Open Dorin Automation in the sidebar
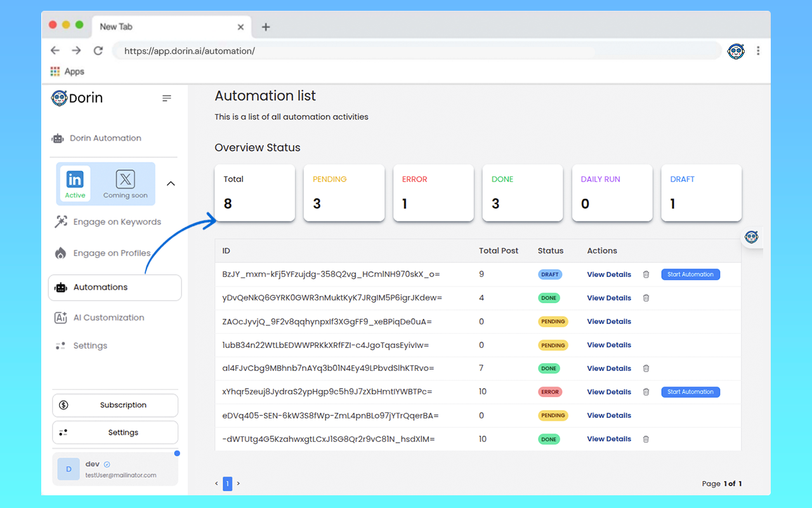The image size is (812, 508). pos(98,138)
